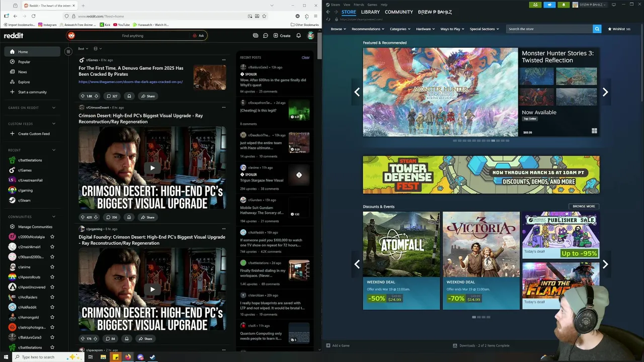
Task: Click into Steam store search field
Action: click(549, 29)
